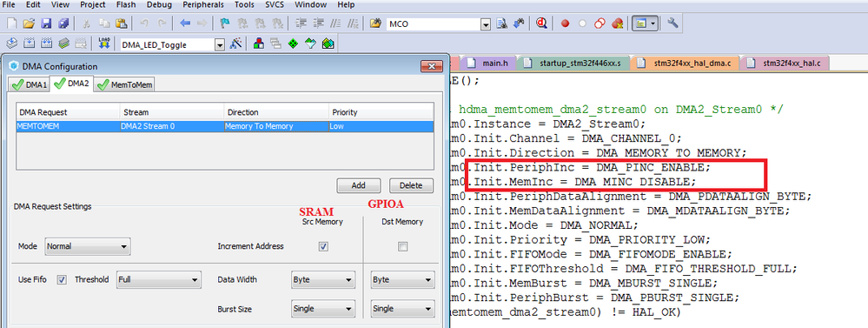Select the MEMTOMEM DMA request row
Viewport: 868px width, 328px height.
point(225,126)
